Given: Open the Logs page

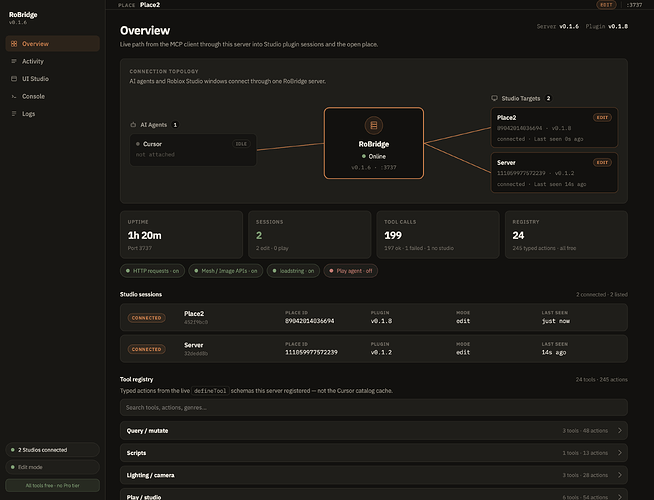Looking at the screenshot, I should pyautogui.click(x=53, y=114).
